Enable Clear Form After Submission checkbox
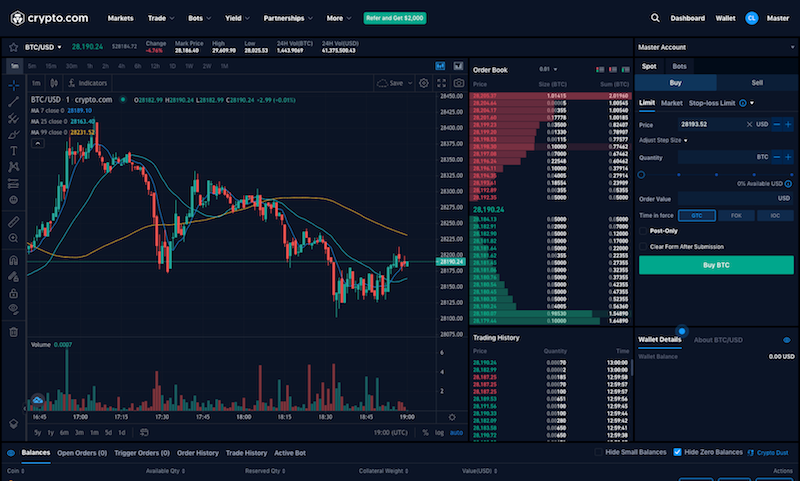This screenshot has width=800, height=481. coord(643,247)
